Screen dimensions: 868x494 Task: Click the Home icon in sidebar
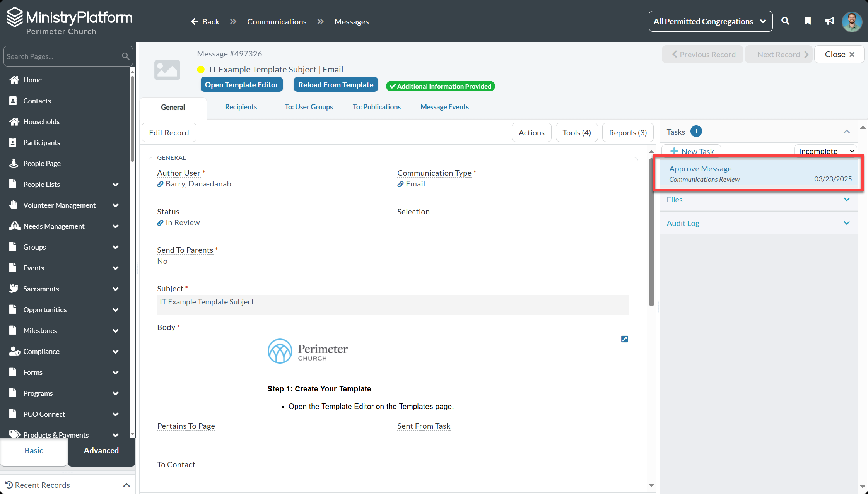click(14, 80)
